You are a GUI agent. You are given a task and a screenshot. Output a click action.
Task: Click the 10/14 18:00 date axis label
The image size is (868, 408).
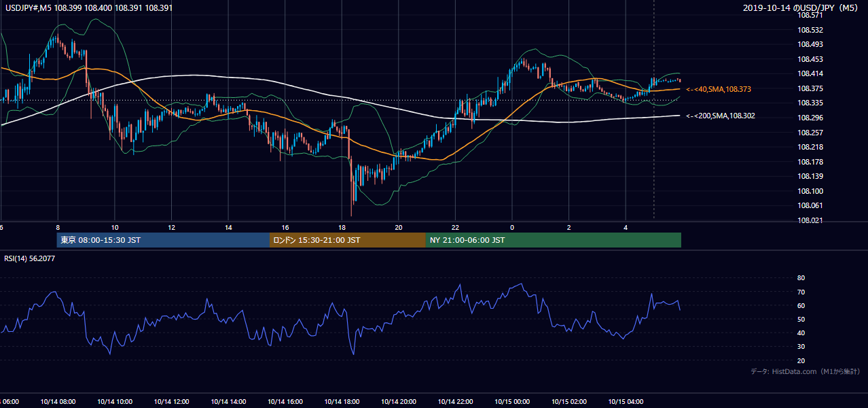[x=342, y=402]
